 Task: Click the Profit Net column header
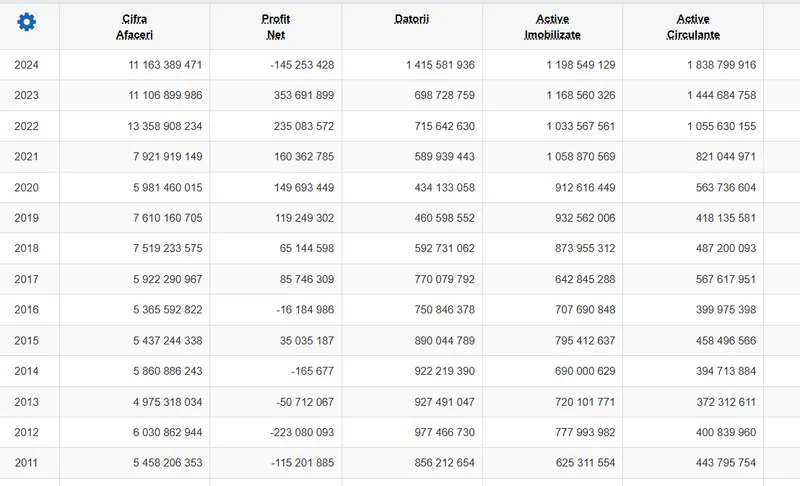pos(275,27)
